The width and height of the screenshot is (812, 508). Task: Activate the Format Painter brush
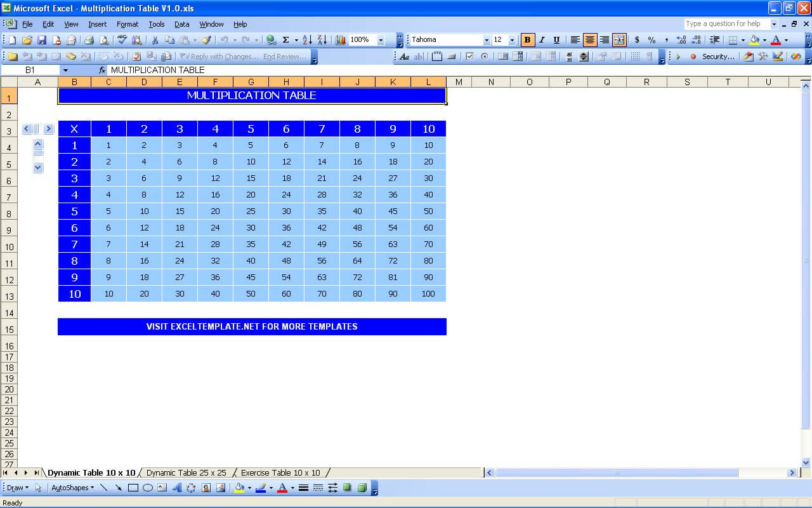pyautogui.click(x=206, y=40)
